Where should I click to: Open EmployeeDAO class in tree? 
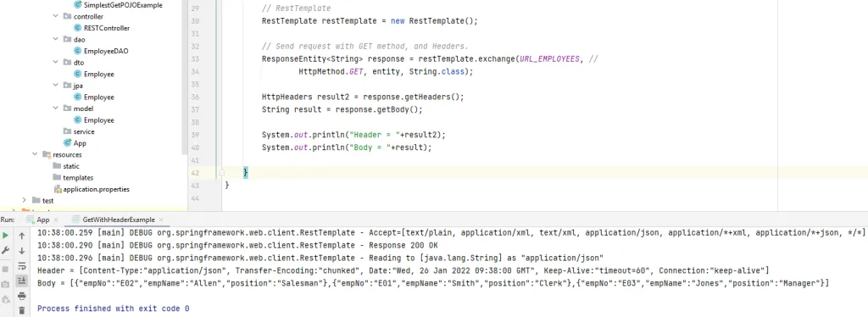[x=106, y=51]
